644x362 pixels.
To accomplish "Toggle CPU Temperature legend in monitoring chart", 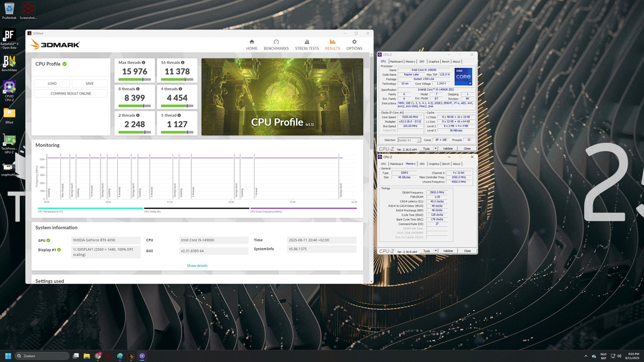I will pos(91,210).
